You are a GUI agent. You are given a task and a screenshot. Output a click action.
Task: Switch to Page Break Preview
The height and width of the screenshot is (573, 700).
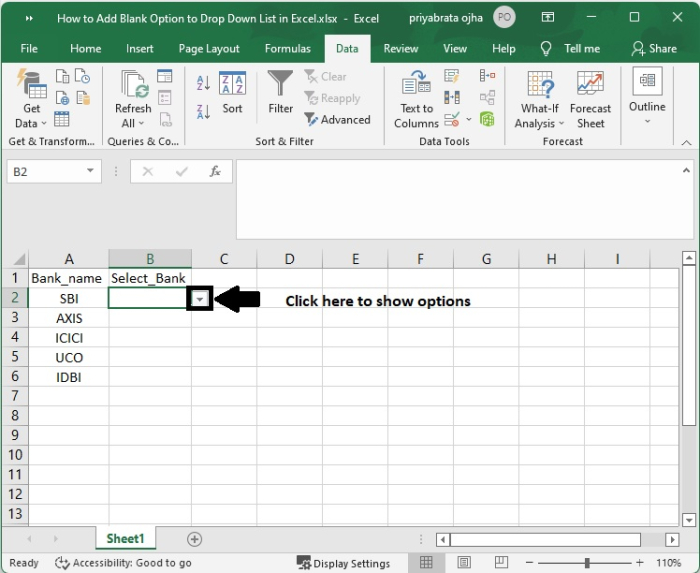click(501, 562)
